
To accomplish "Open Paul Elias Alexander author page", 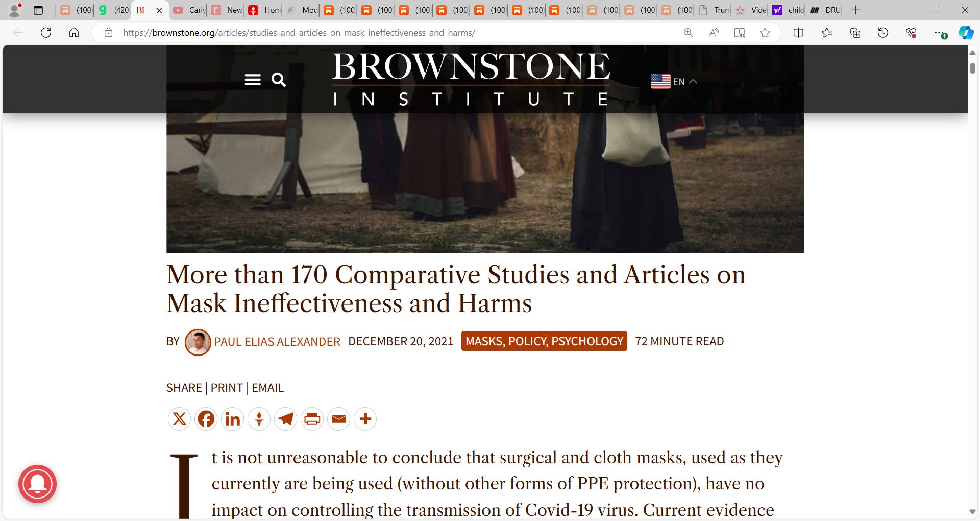I will tap(277, 342).
